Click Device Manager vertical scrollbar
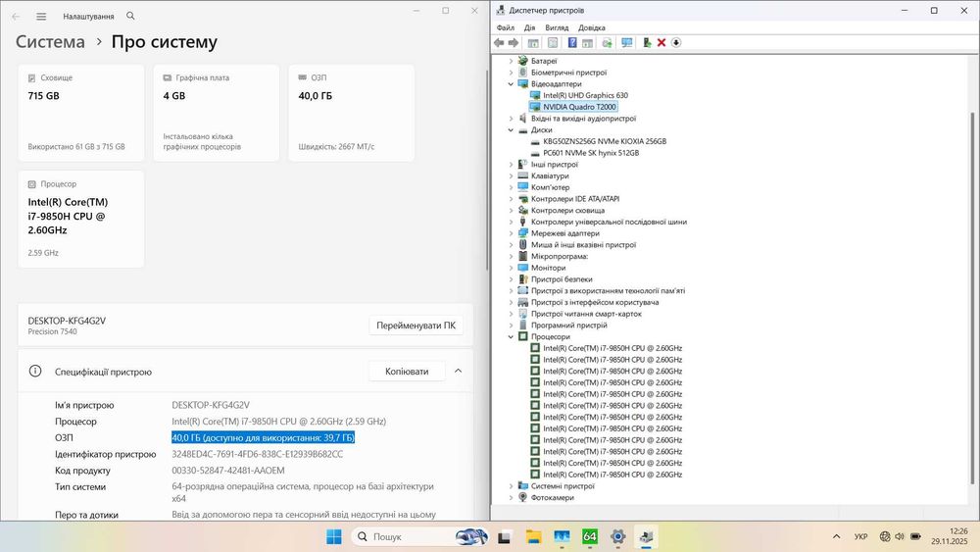The height and width of the screenshot is (552, 980). (x=972, y=298)
